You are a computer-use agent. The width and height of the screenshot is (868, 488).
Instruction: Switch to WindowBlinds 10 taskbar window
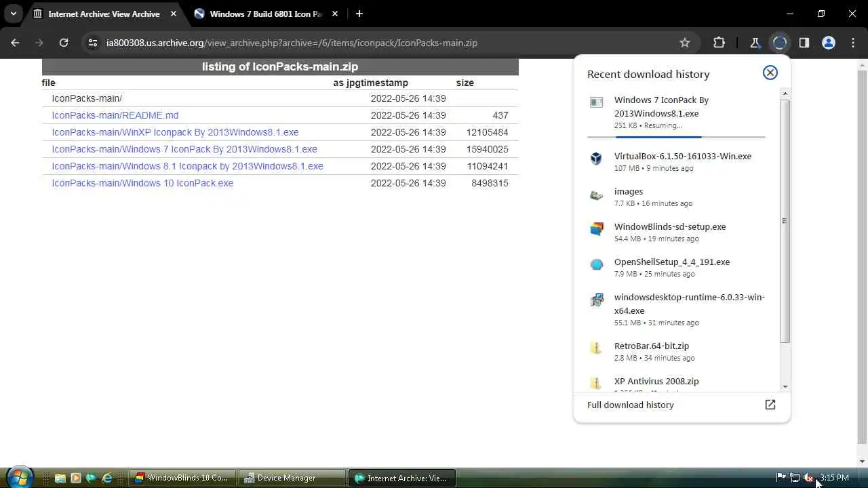coord(183,478)
